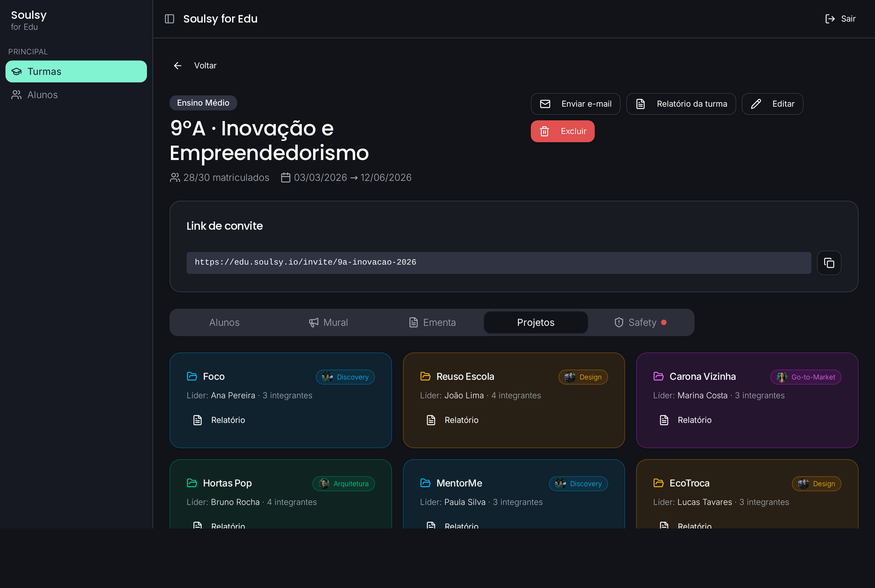Click the EcoTroca folder icon
The width and height of the screenshot is (875, 588).
(x=658, y=483)
